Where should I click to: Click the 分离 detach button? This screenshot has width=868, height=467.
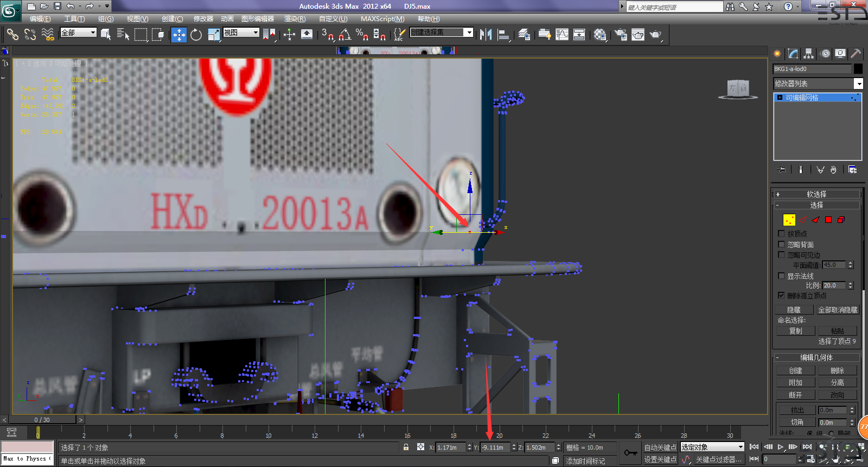click(x=837, y=382)
